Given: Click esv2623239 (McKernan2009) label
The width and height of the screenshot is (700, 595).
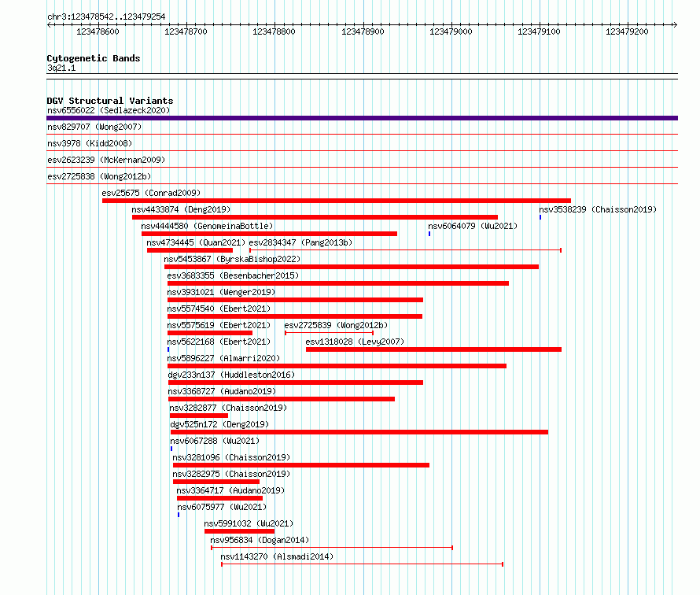Looking at the screenshot, I should tap(106, 160).
